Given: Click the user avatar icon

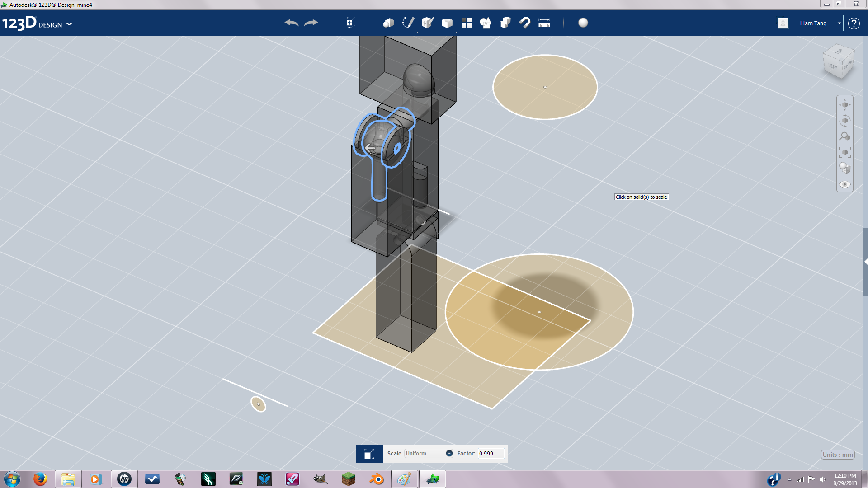Looking at the screenshot, I should (783, 23).
